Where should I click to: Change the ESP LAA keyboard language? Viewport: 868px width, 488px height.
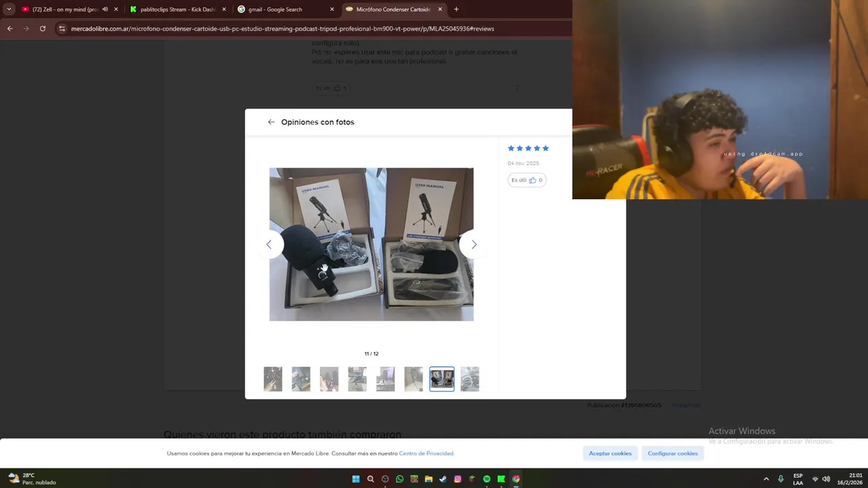pos(798,479)
